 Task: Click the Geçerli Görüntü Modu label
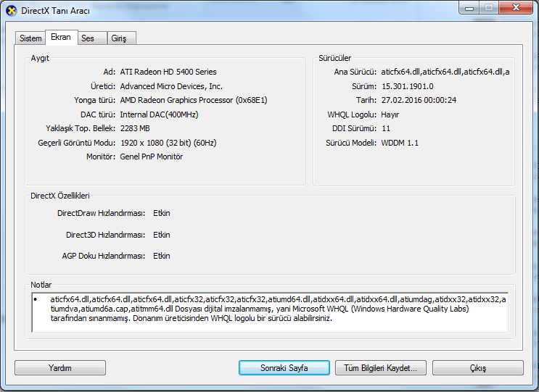[77, 143]
